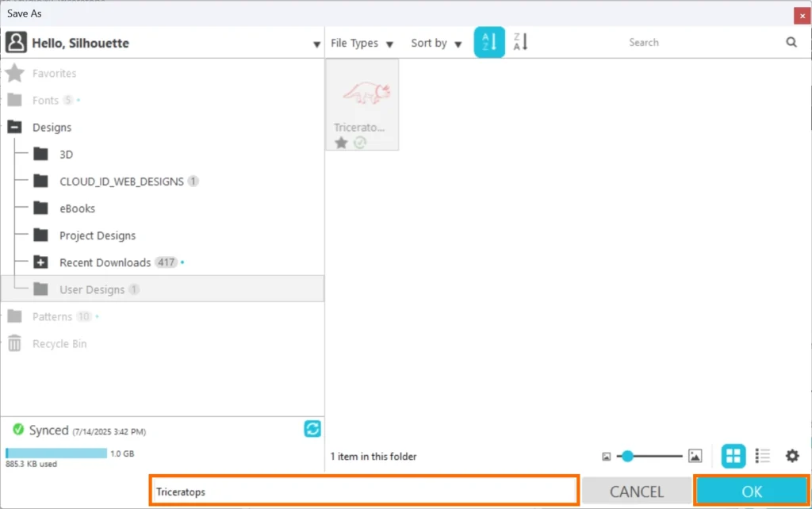Click the Recycle Bin icon

point(15,343)
